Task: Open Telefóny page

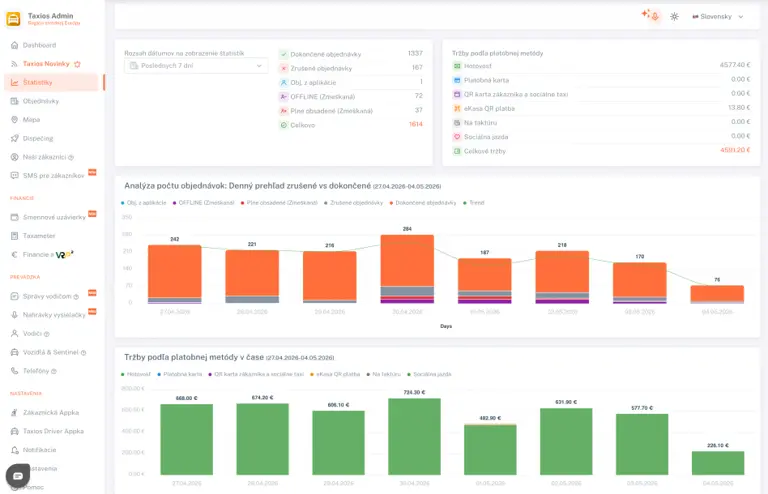Action: pyautogui.click(x=36, y=371)
